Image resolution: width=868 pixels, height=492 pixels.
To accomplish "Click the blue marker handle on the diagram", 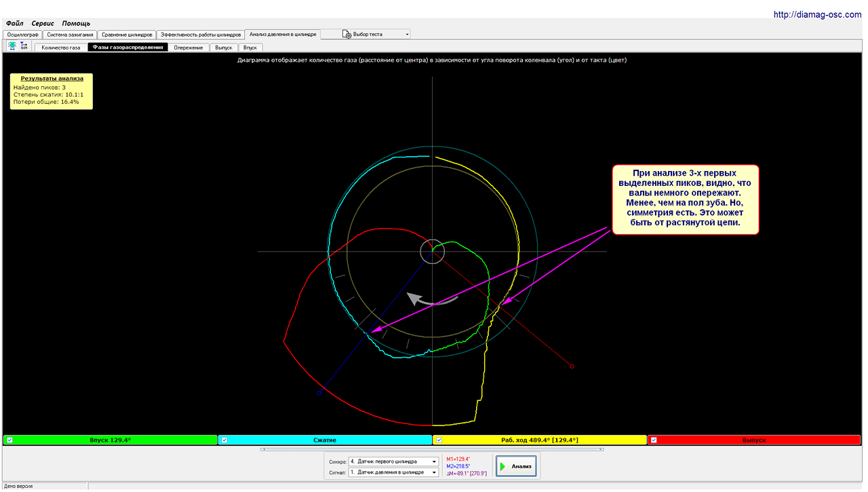I will (x=319, y=393).
